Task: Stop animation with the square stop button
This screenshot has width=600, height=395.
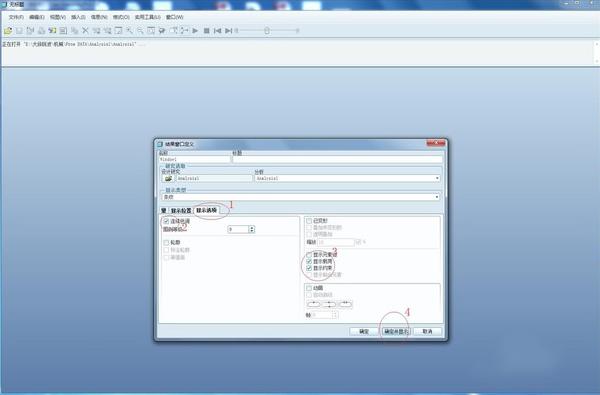Action: [x=206, y=31]
